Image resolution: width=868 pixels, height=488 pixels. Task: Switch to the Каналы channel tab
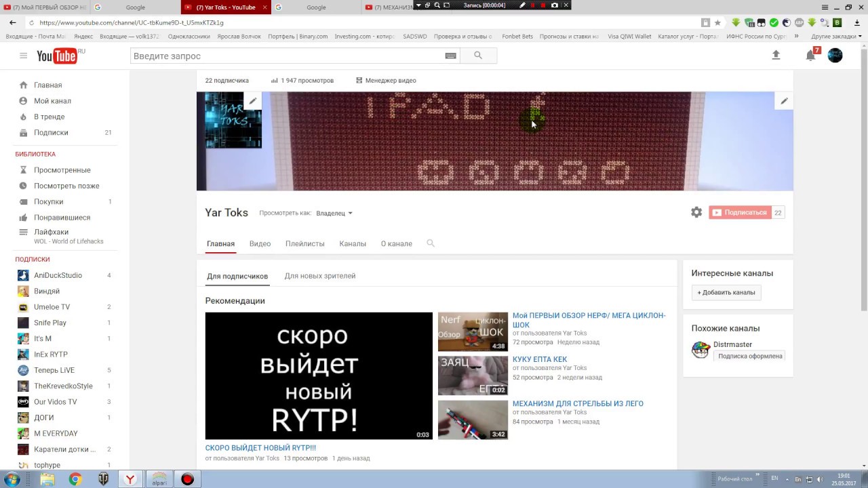(353, 243)
